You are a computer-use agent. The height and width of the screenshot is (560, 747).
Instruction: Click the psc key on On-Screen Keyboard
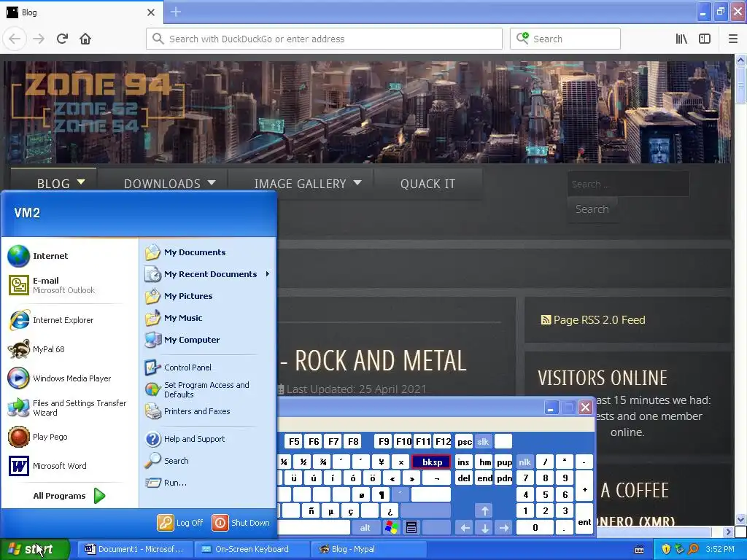tap(465, 441)
